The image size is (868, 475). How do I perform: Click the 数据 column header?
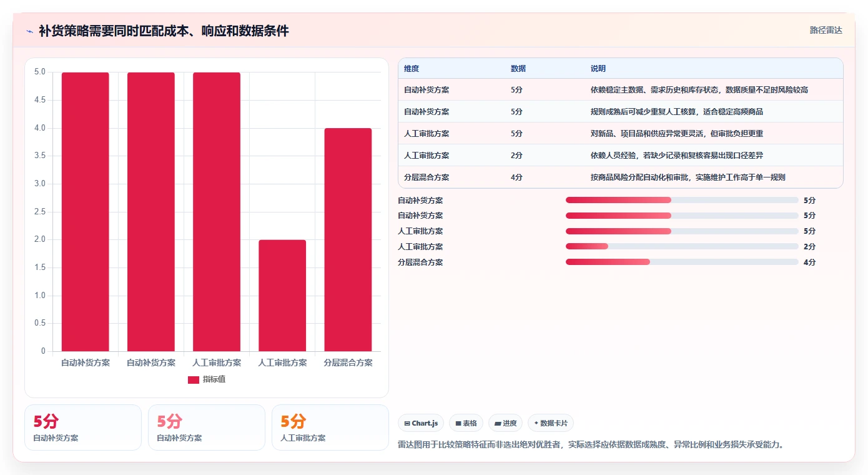[518, 69]
